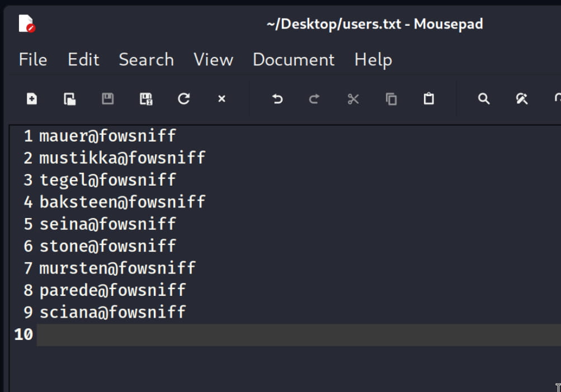Open the File menu
This screenshot has width=561, height=392.
(33, 60)
